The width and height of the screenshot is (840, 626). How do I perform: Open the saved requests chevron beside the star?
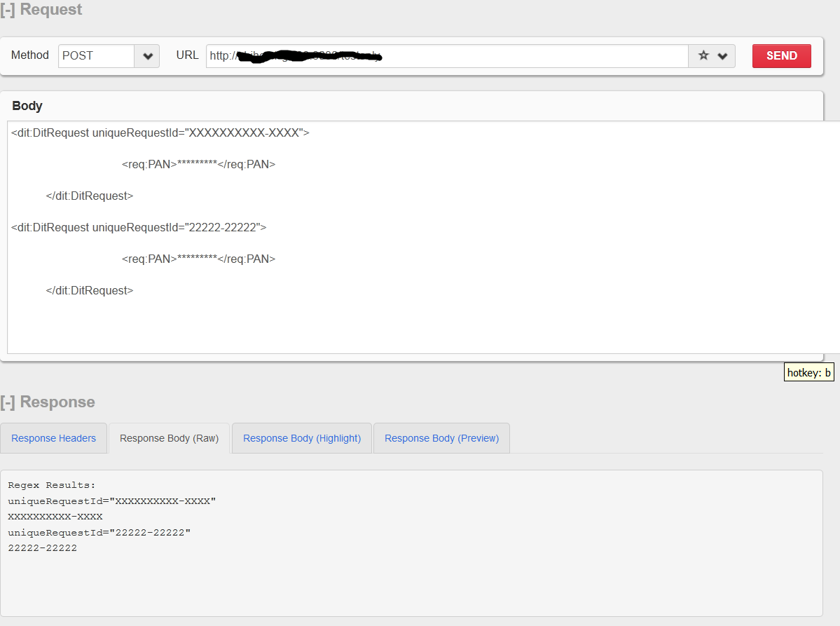point(723,55)
